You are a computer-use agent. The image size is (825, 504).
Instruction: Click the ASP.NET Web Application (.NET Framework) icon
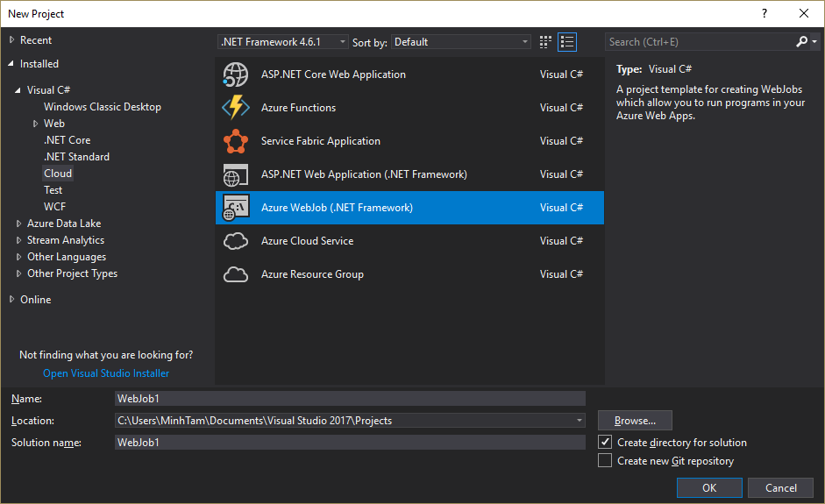pyautogui.click(x=235, y=174)
